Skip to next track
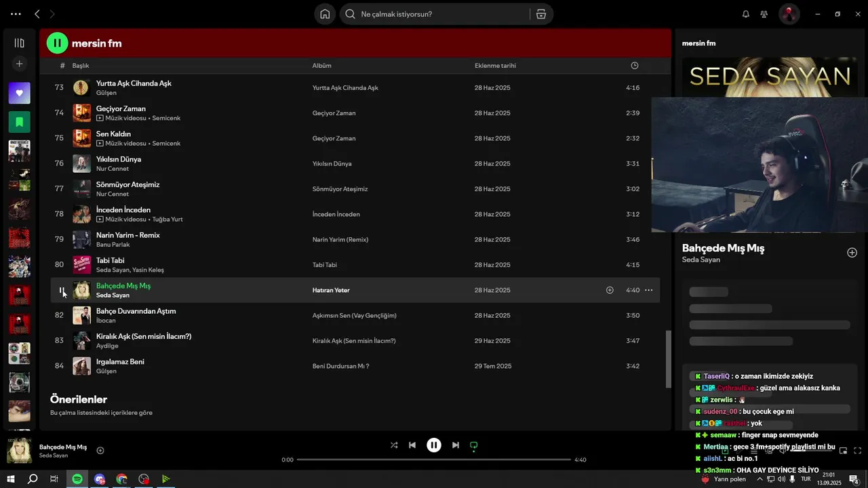The image size is (868, 488). pos(456,445)
